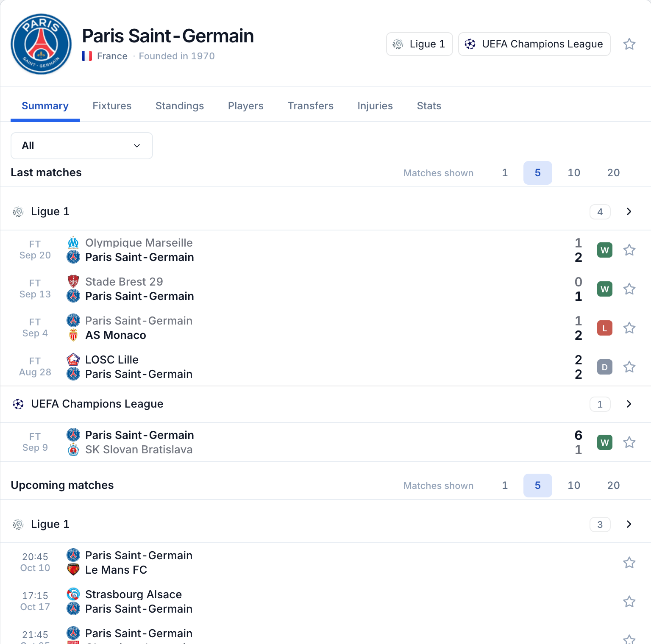Open Le Mans FC team page
The height and width of the screenshot is (644, 651).
116,570
